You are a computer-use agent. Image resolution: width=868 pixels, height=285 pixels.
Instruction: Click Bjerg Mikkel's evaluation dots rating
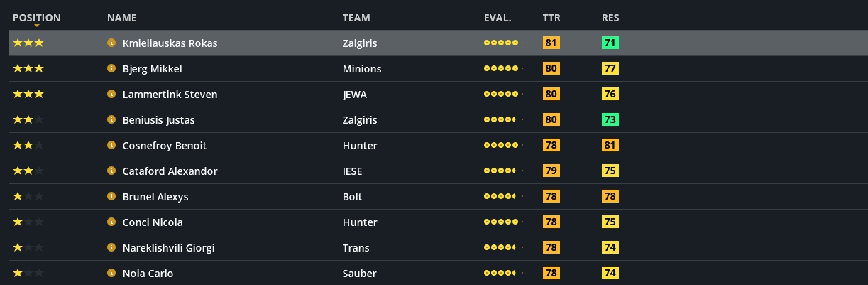(502, 69)
